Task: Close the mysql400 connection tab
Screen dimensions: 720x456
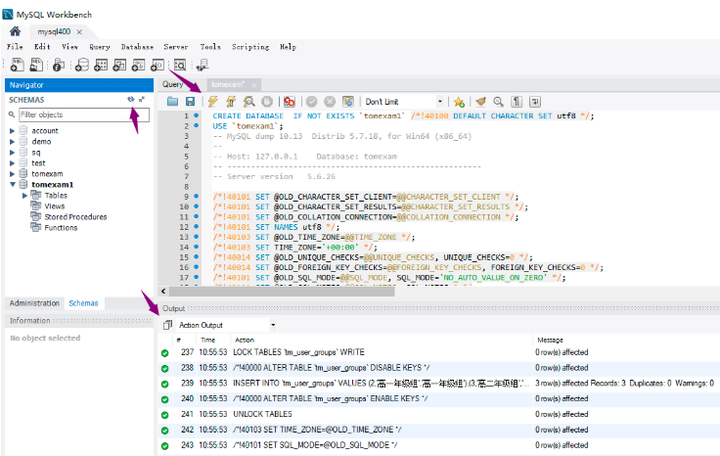Action: click(79, 32)
